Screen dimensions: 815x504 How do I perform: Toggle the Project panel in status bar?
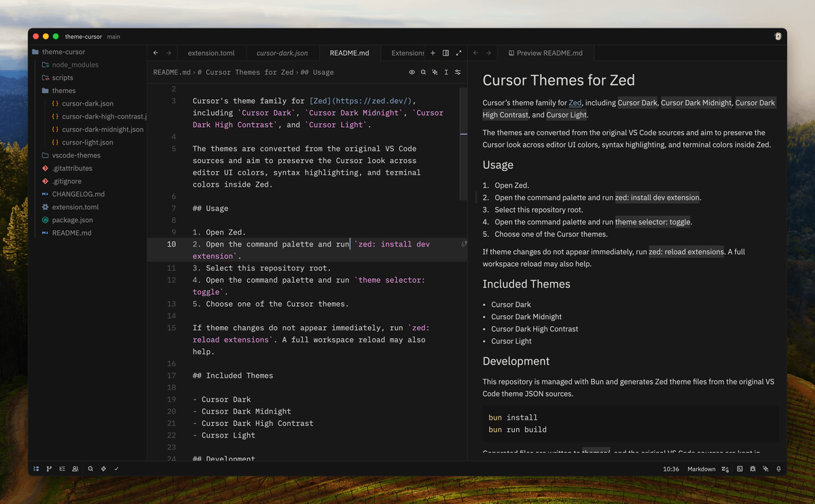[x=36, y=469]
